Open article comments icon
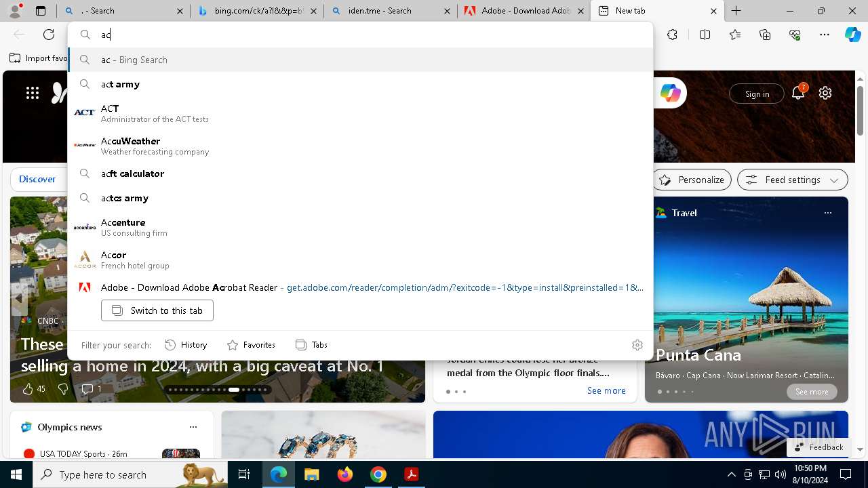868x488 pixels. pyautogui.click(x=87, y=389)
